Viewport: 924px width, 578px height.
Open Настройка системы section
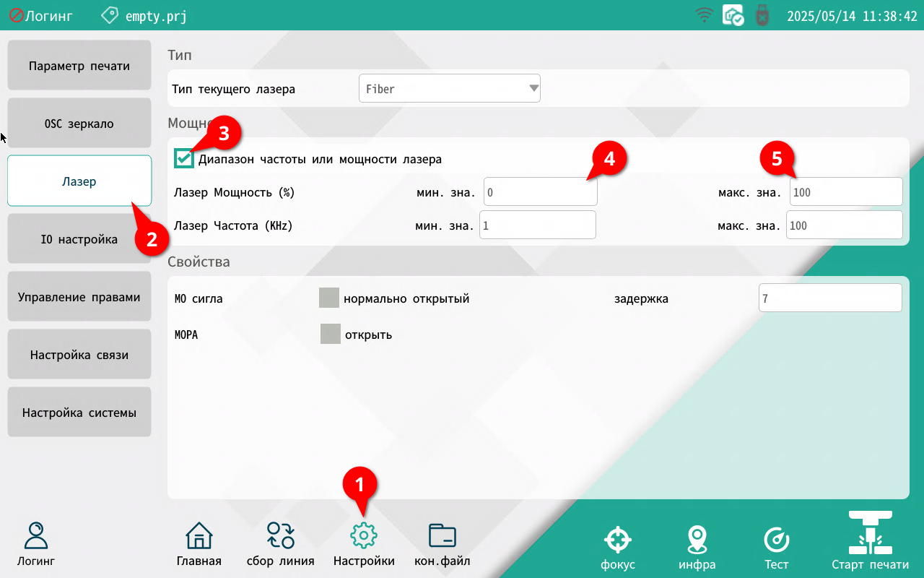pyautogui.click(x=79, y=413)
